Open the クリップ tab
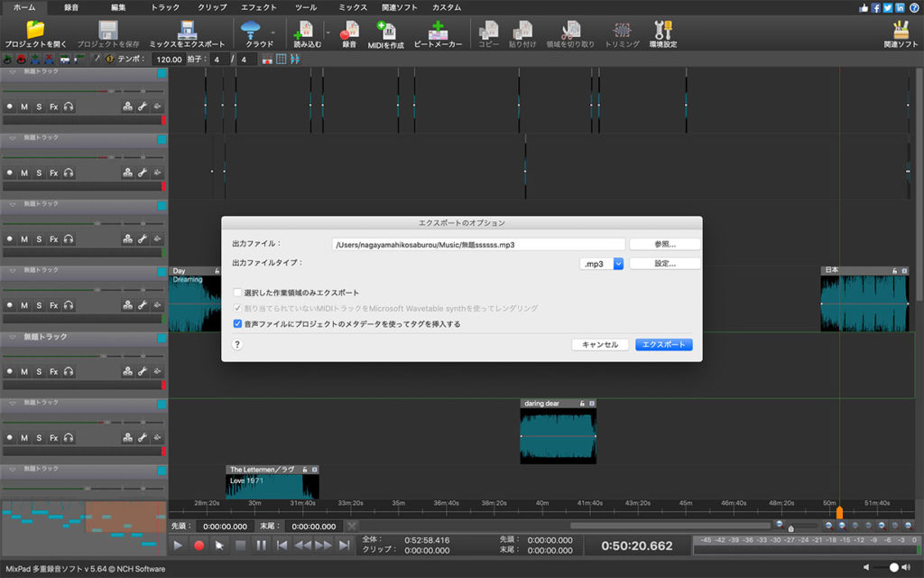This screenshot has height=578, width=924. pos(212,7)
